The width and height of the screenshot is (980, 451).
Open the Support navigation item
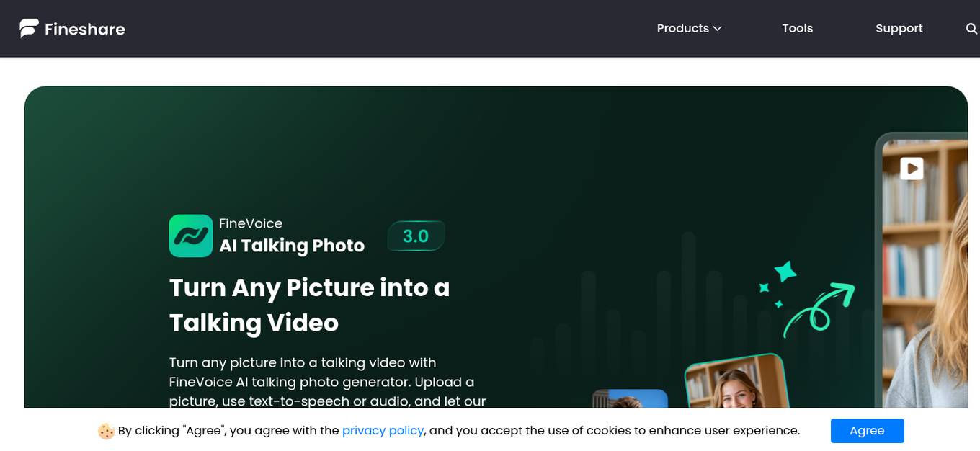[899, 28]
